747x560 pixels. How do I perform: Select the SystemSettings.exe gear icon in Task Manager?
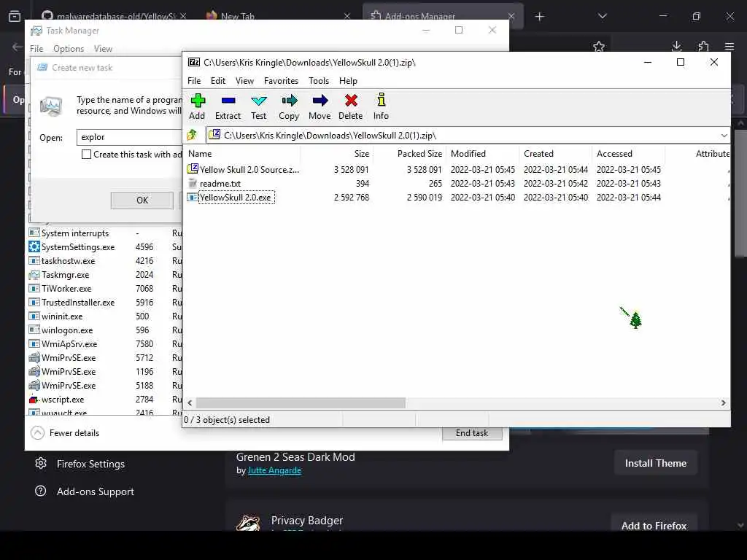34,246
